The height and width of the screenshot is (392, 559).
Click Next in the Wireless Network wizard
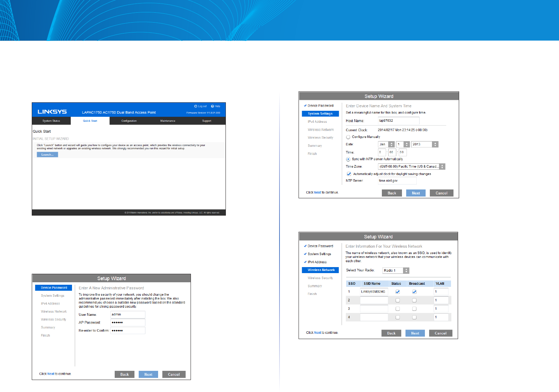click(415, 333)
